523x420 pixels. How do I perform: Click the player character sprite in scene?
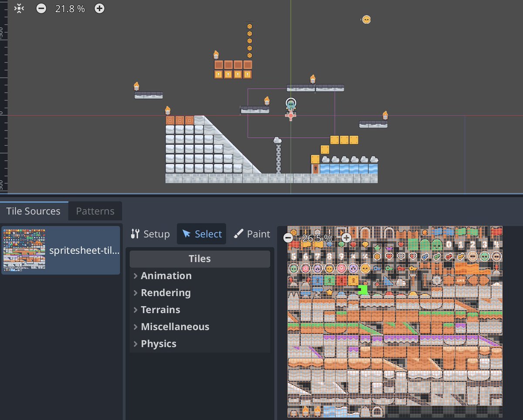(291, 105)
